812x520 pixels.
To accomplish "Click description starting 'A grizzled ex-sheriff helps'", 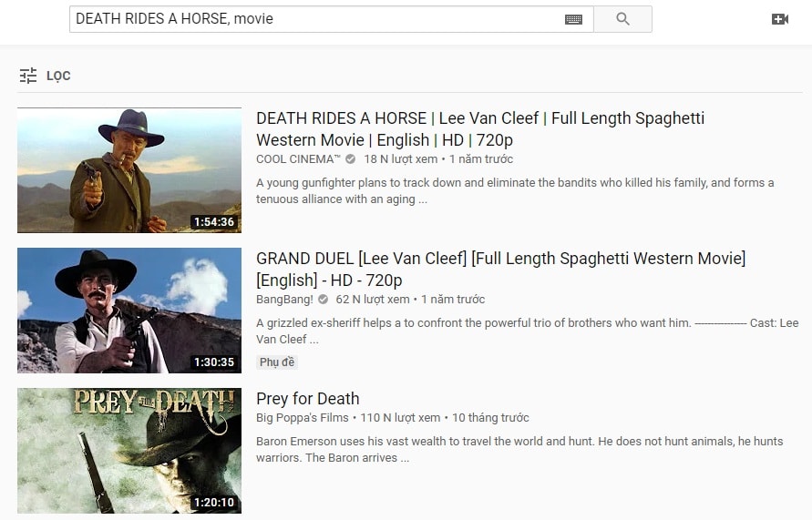I will 527,331.
